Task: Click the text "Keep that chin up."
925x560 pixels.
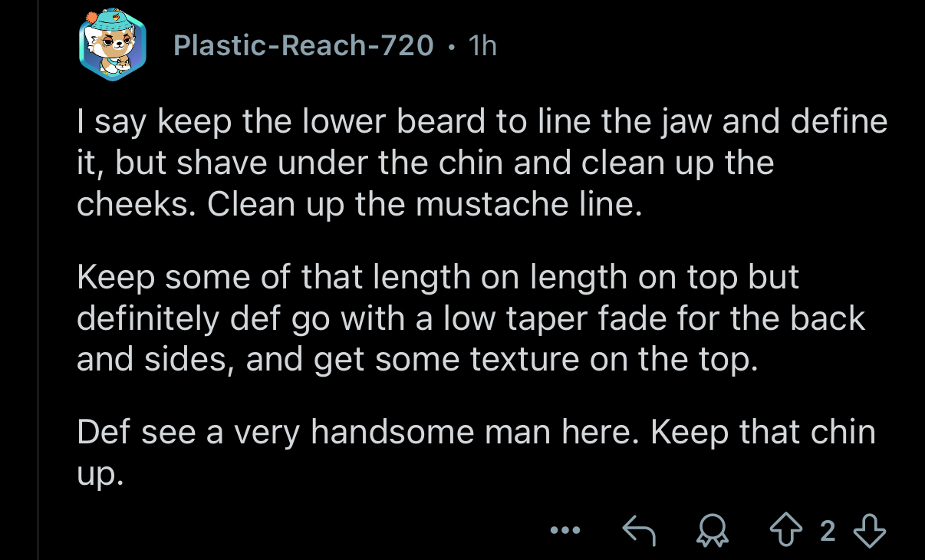Action: pos(762,433)
